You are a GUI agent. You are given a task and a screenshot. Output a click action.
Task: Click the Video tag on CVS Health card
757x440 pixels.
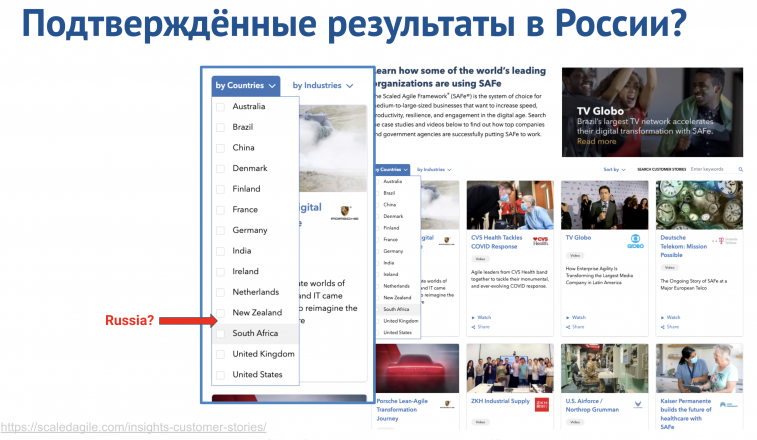pos(480,259)
